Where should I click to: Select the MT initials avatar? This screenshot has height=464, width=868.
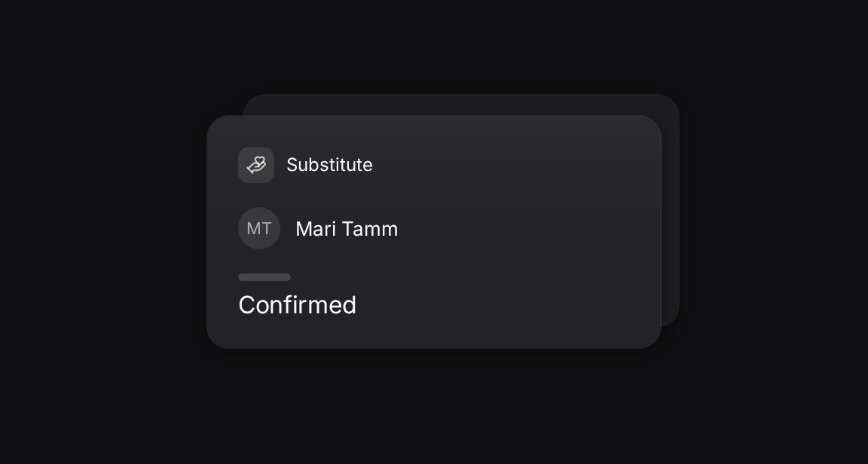259,228
